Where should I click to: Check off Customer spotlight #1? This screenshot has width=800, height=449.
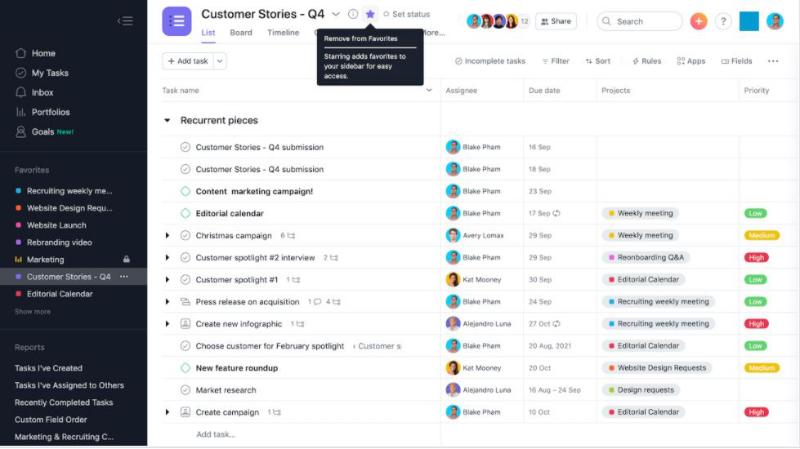[185, 280]
